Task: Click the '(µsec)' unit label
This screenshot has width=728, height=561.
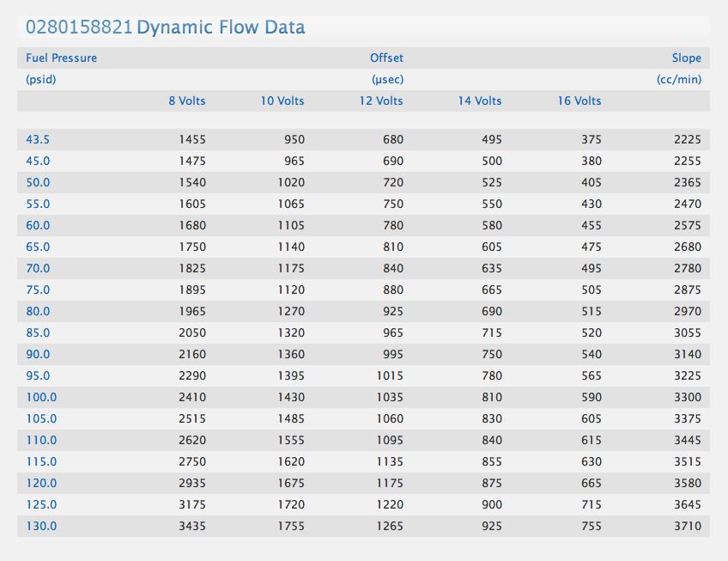Action: tap(387, 80)
